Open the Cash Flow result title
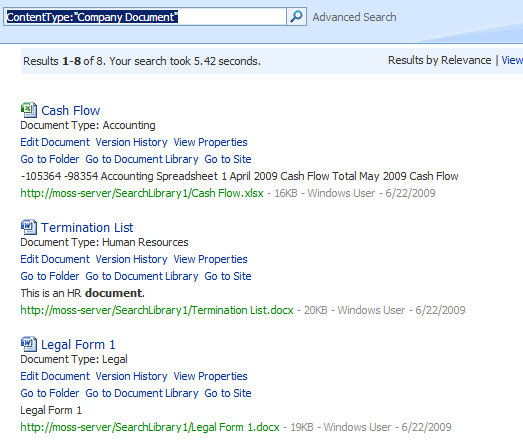 [70, 110]
